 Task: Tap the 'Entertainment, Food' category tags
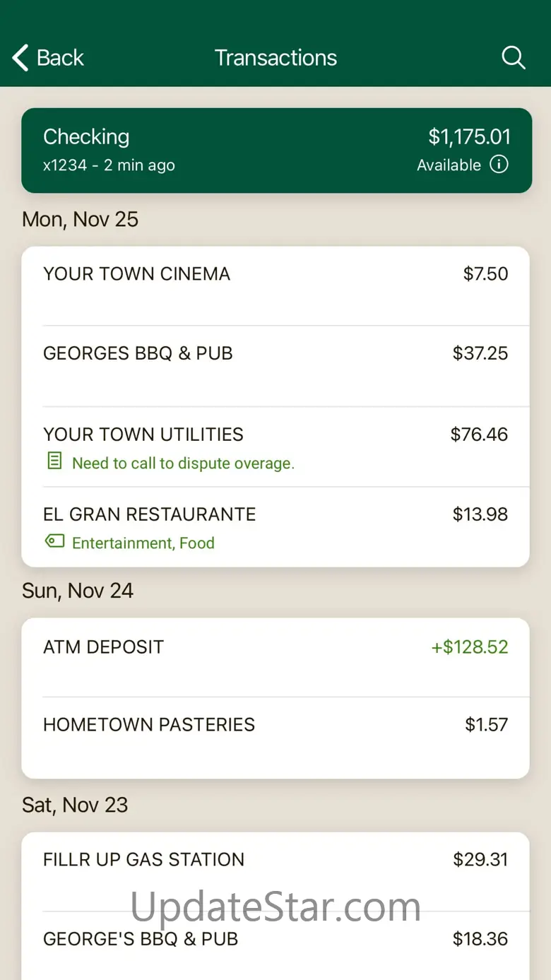143,543
